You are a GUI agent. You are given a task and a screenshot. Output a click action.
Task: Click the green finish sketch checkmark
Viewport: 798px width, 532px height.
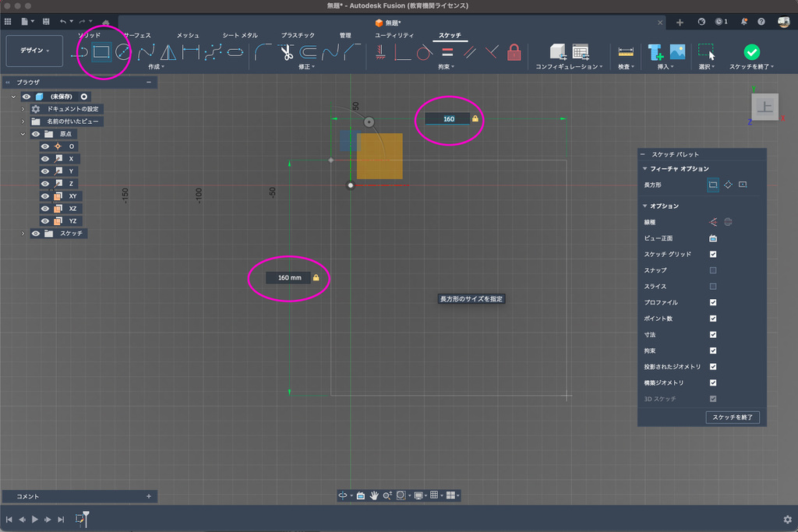(751, 51)
